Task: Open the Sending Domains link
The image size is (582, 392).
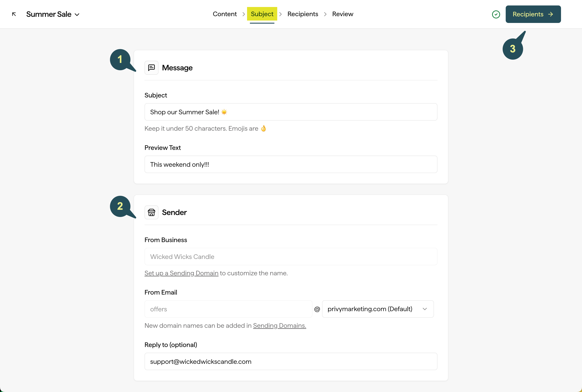Action: coord(279,326)
